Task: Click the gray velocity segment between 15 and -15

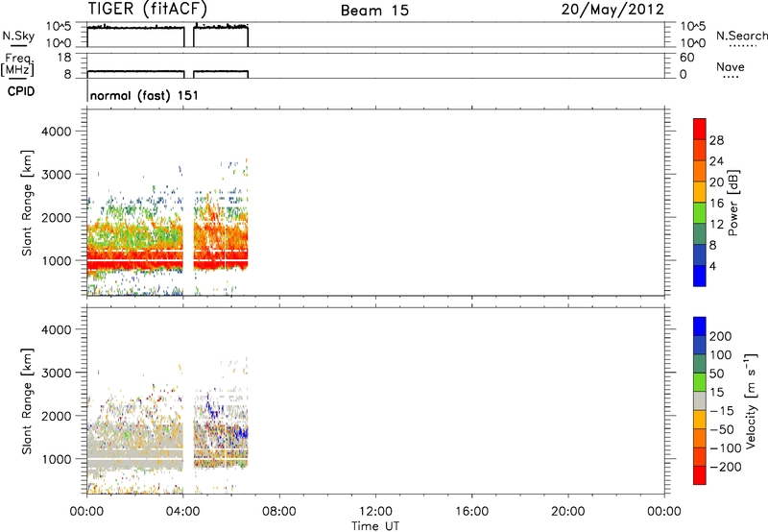Action: click(700, 401)
